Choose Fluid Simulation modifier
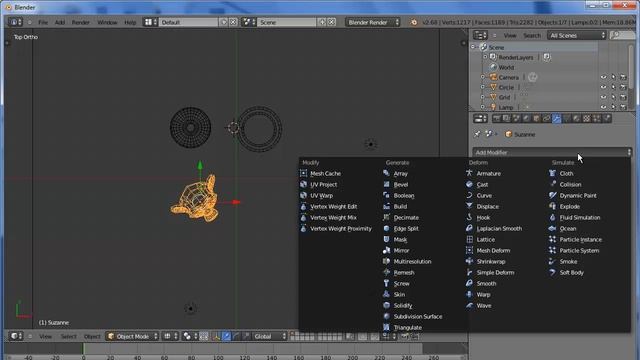This screenshot has height=360, width=640. click(580, 218)
